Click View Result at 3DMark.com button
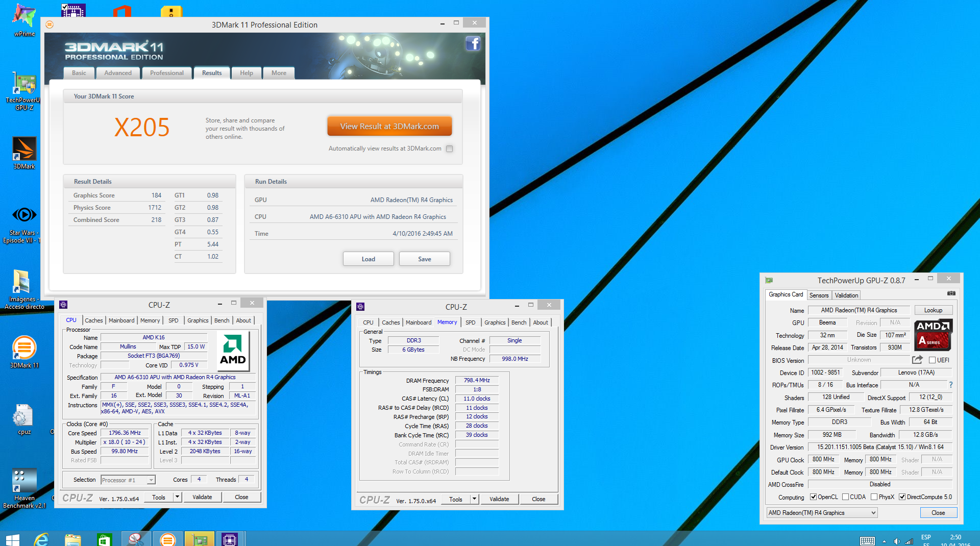The image size is (980, 546). (x=389, y=126)
